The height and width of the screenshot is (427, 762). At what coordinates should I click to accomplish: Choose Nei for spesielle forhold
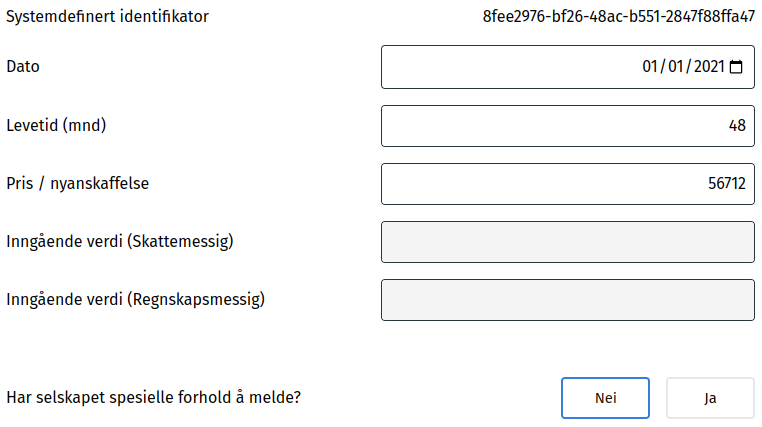click(x=605, y=397)
